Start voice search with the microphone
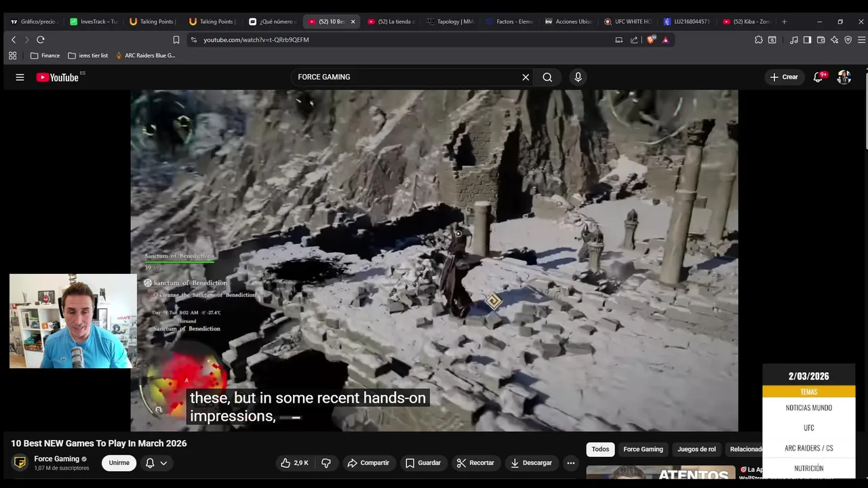Viewport: 868px width, 488px height. [578, 77]
